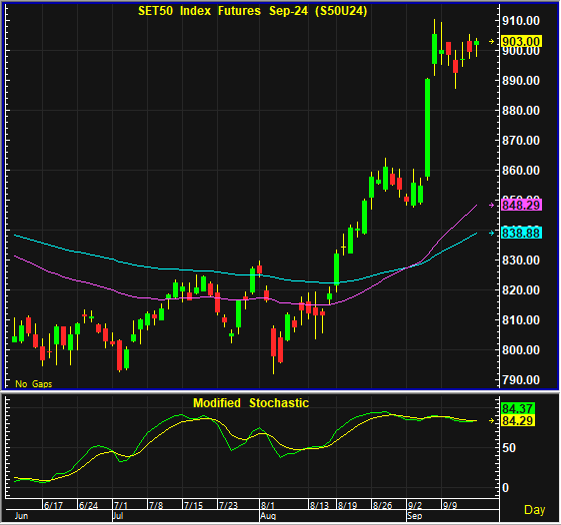Click the 910.00 price axis label
This screenshot has width=561, height=525.
[x=521, y=21]
